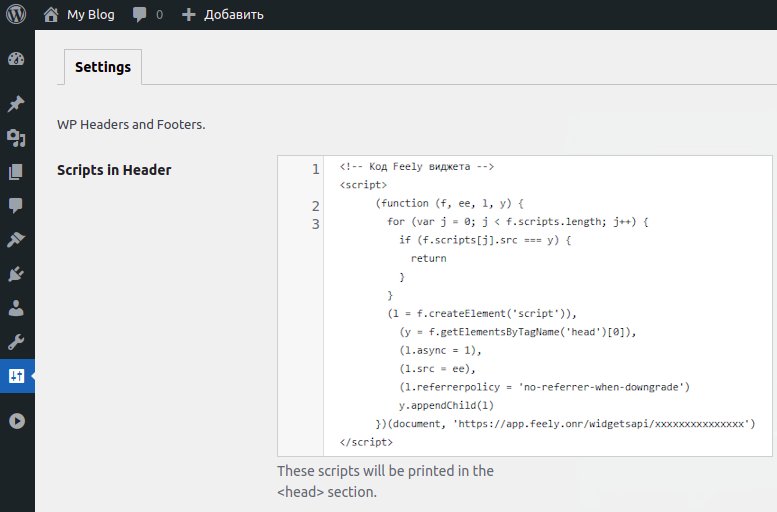
Task: Collapse menu via play-circle icon
Action: [x=17, y=421]
